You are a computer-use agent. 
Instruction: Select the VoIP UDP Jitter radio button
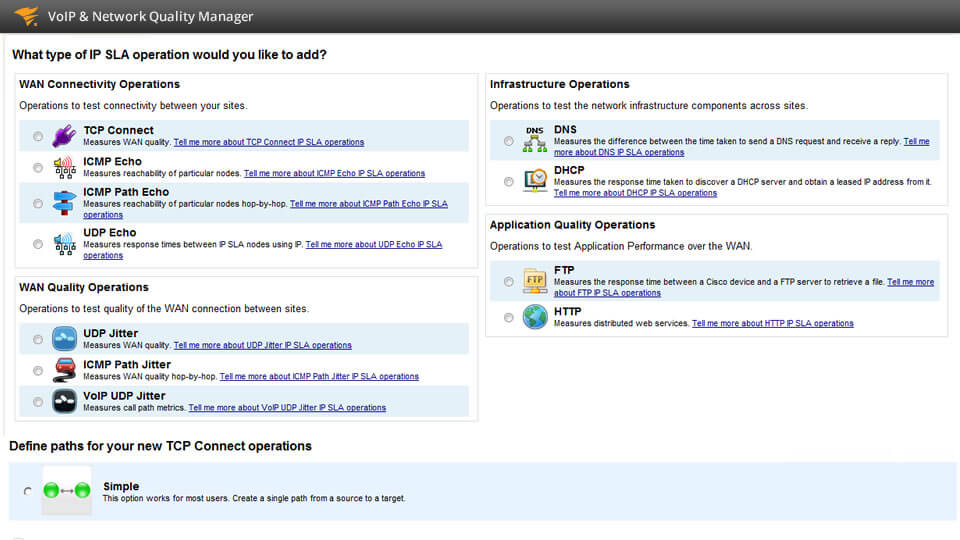pyautogui.click(x=38, y=402)
